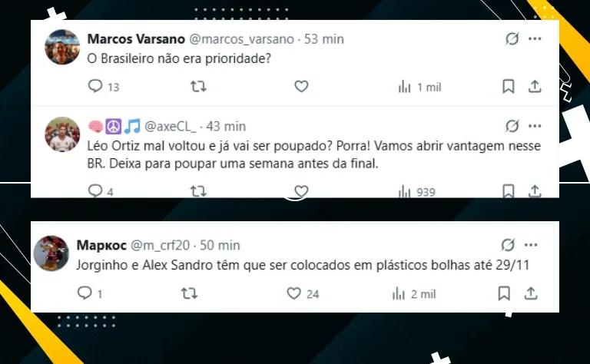The height and width of the screenshot is (364, 590).
Task: Open more options on @m_crf20 tweet
Action: 531,245
